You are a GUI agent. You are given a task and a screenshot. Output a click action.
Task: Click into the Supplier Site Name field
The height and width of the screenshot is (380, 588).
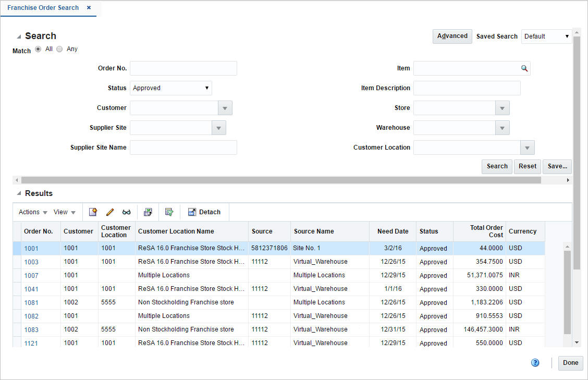183,148
